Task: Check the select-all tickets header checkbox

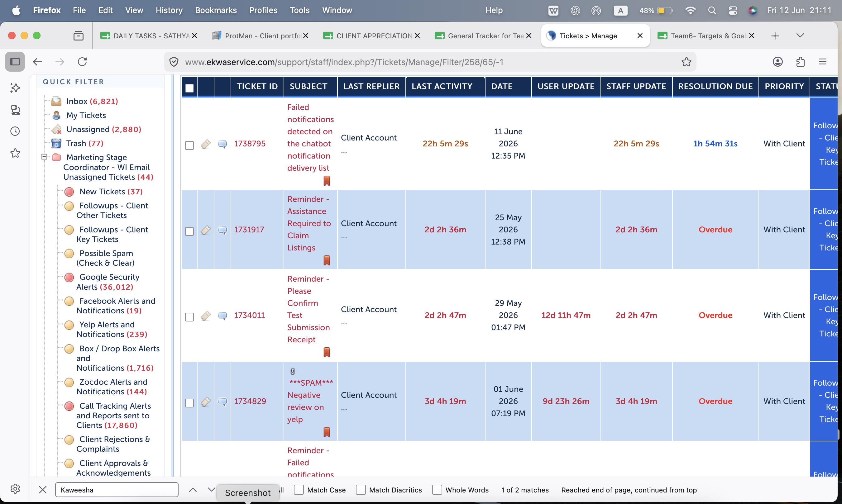Action: point(189,88)
